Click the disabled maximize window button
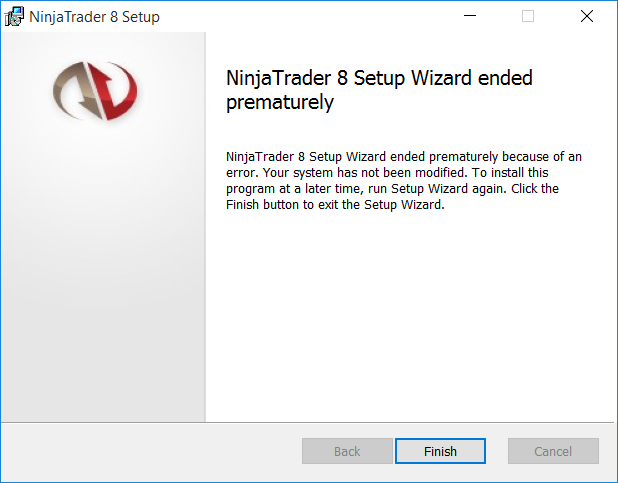This screenshot has height=483, width=618. 528,16
